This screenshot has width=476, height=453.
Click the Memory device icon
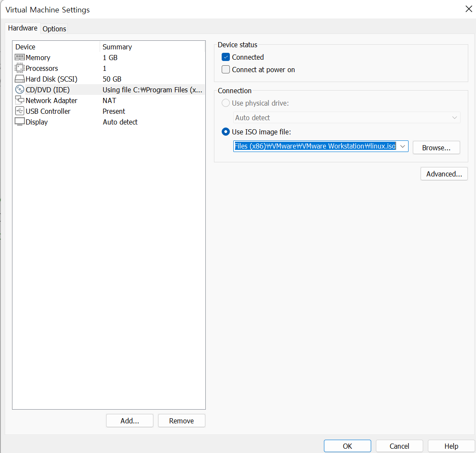(20, 58)
